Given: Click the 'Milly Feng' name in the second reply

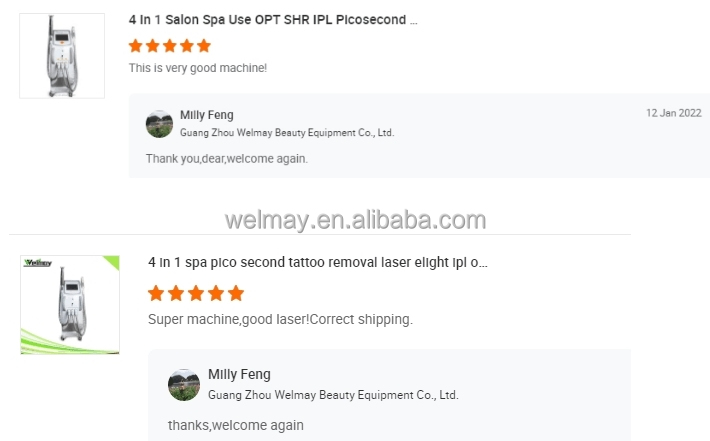Looking at the screenshot, I should (239, 375).
